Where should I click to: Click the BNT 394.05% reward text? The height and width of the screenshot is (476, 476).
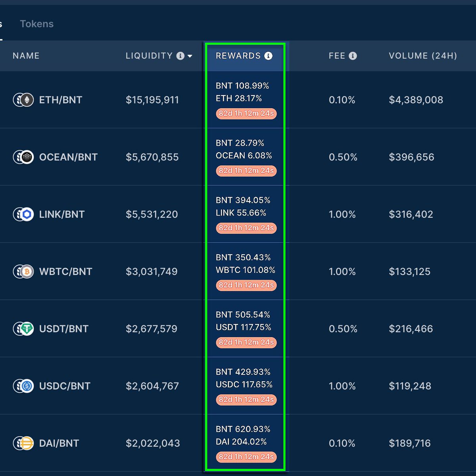(x=243, y=200)
